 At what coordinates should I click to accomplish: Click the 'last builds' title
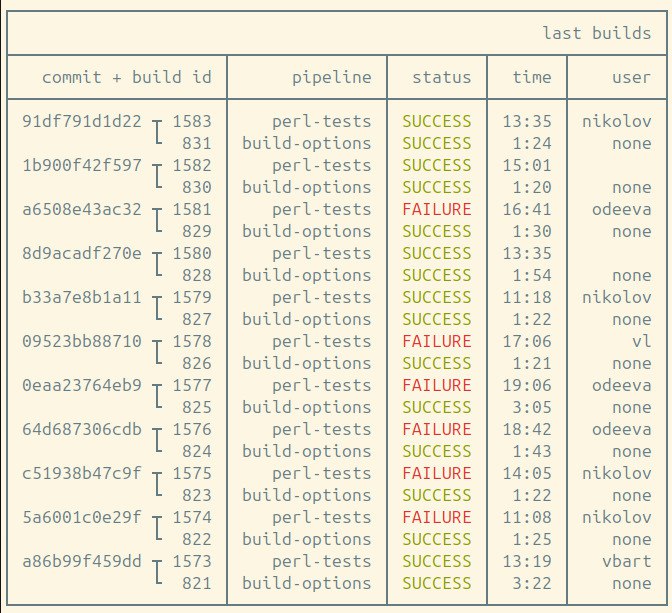597,33
